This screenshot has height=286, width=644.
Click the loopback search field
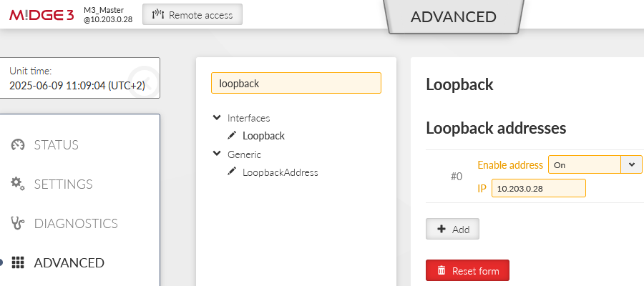[296, 83]
